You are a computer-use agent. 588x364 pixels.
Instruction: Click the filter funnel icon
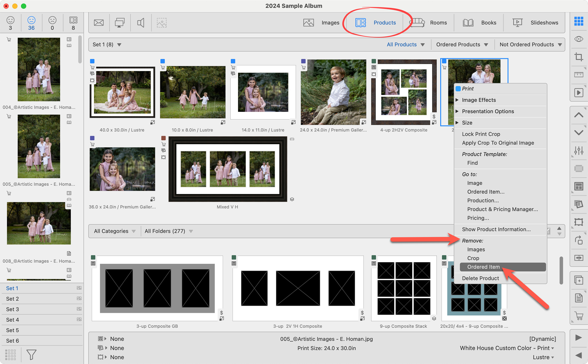[31, 354]
